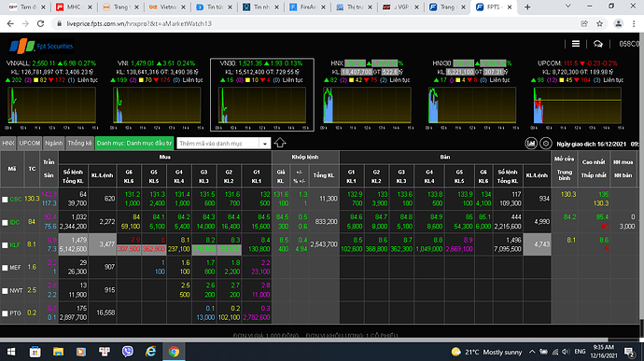This screenshot has height=361, width=644.
Task: Open browser three-dot menu
Action: click(x=634, y=24)
